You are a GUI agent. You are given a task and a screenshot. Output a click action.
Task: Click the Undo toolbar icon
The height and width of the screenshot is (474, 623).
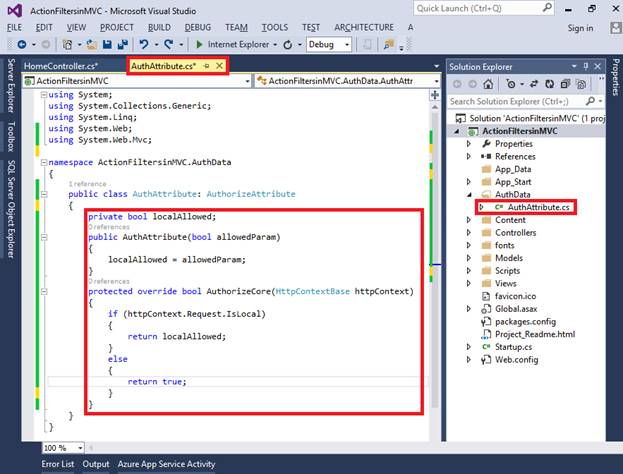click(x=145, y=45)
